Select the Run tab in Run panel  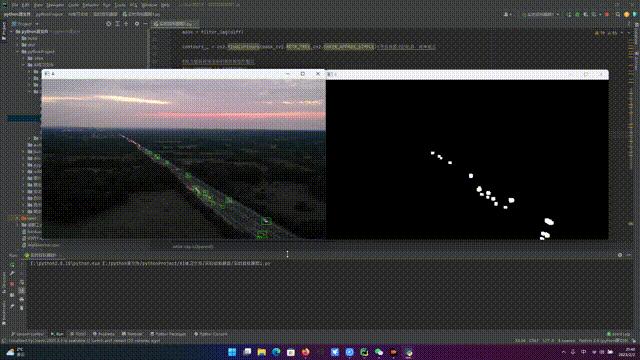[40, 255]
